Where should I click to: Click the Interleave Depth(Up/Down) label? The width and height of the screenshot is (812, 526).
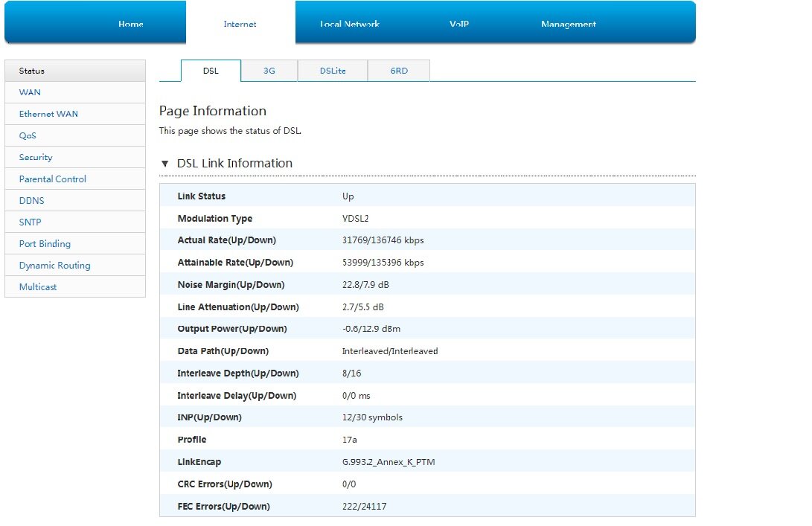(x=238, y=373)
